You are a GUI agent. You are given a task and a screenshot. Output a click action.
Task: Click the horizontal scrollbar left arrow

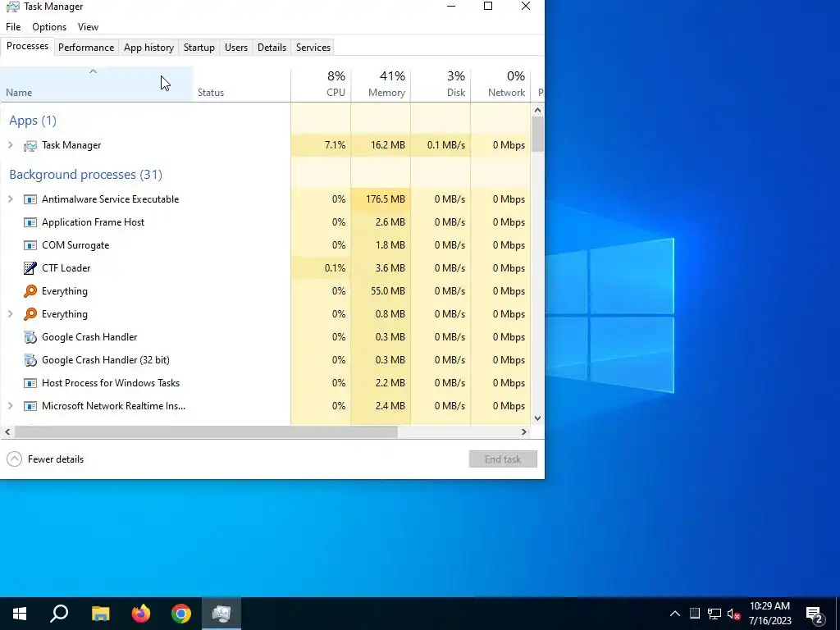pos(7,431)
